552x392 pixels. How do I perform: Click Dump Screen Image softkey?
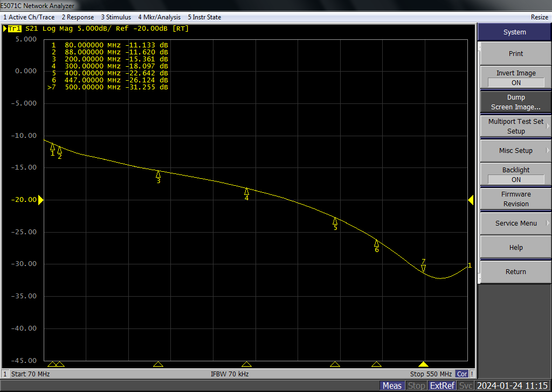point(516,102)
